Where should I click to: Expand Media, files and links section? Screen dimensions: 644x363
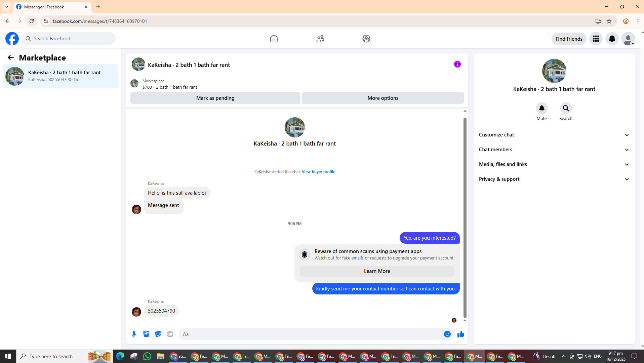(554, 164)
